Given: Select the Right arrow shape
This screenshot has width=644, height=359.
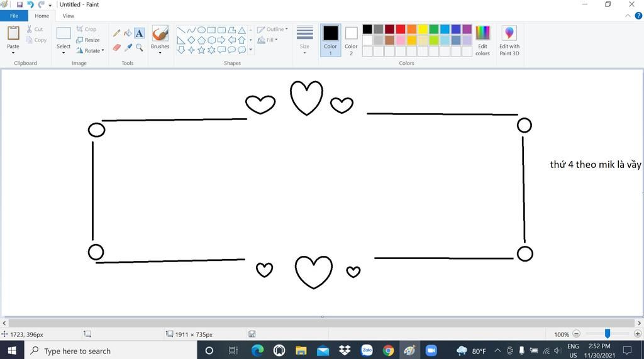Looking at the screenshot, I should point(221,40).
